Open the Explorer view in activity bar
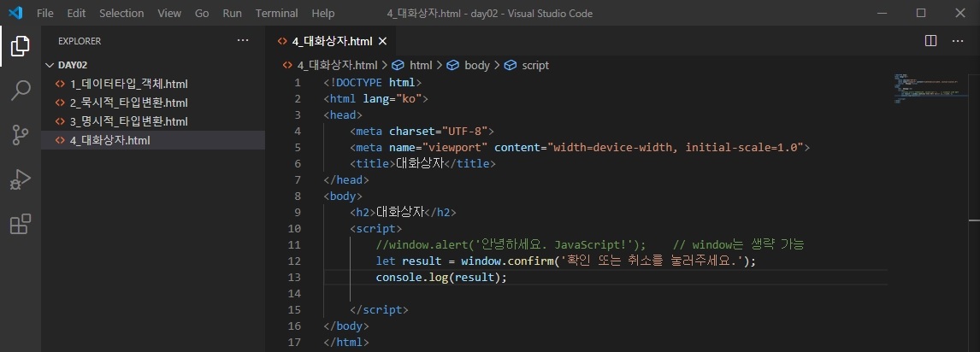Image resolution: width=980 pixels, height=352 pixels. pos(20,45)
